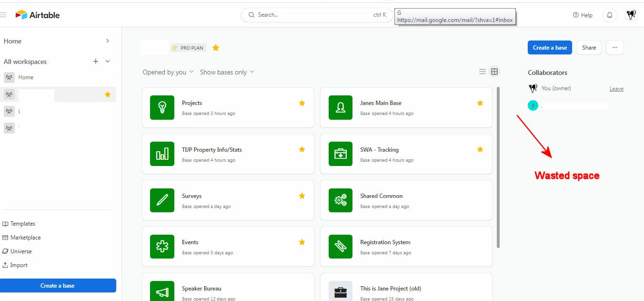This screenshot has width=644, height=301.
Task: Click the Collaborators heading
Action: tap(548, 73)
